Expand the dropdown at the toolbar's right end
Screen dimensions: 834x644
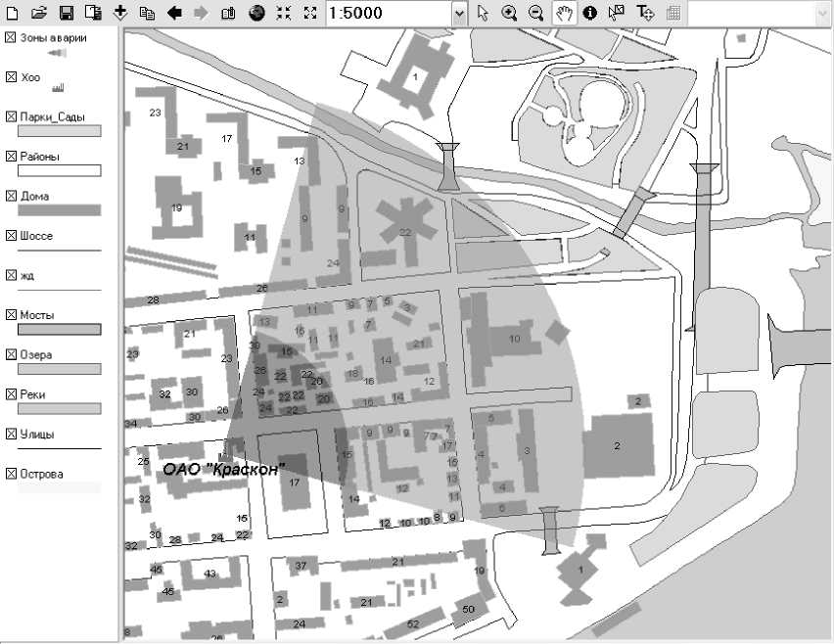(823, 14)
